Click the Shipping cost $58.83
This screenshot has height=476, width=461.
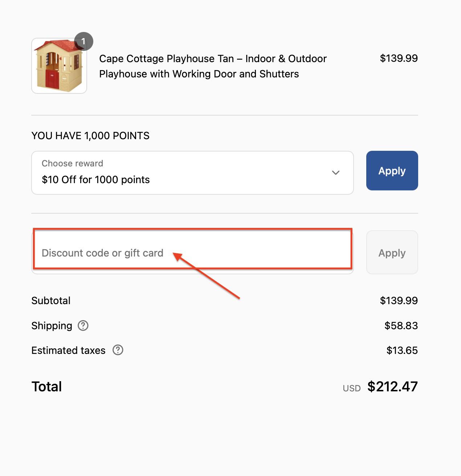(x=401, y=326)
